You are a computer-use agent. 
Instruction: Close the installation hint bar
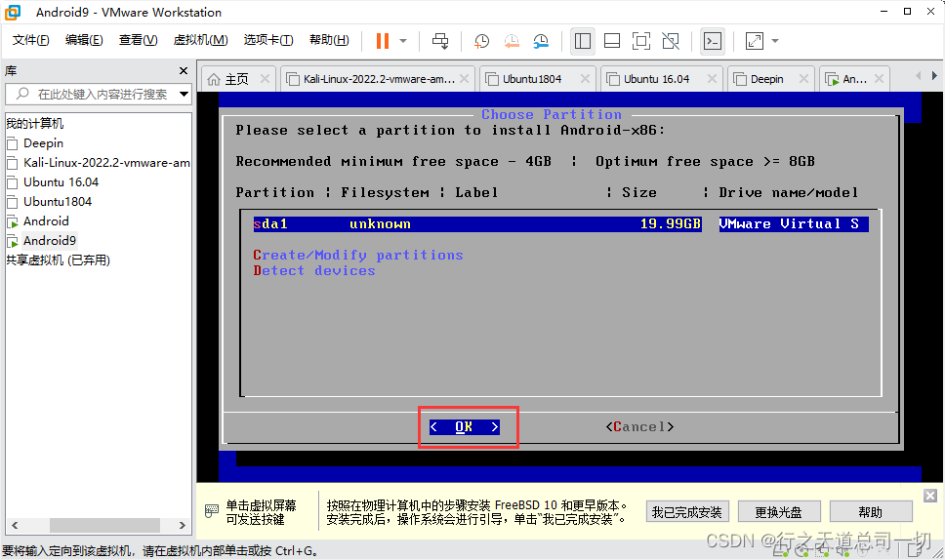coord(930,496)
